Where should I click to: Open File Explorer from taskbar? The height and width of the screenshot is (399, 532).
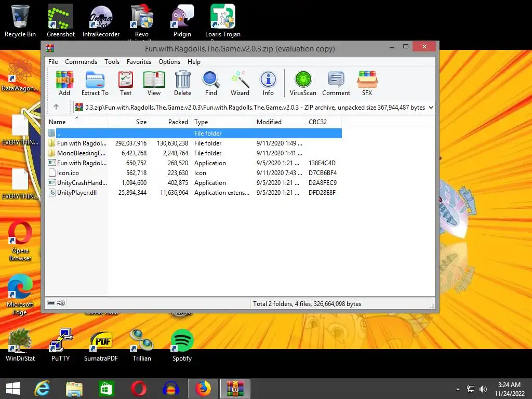pyautogui.click(x=74, y=389)
